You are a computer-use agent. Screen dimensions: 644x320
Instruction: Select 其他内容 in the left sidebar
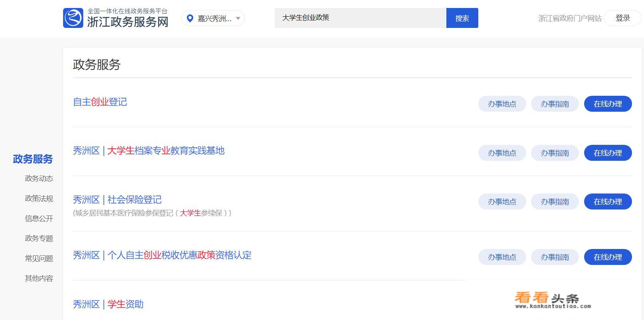tap(39, 279)
